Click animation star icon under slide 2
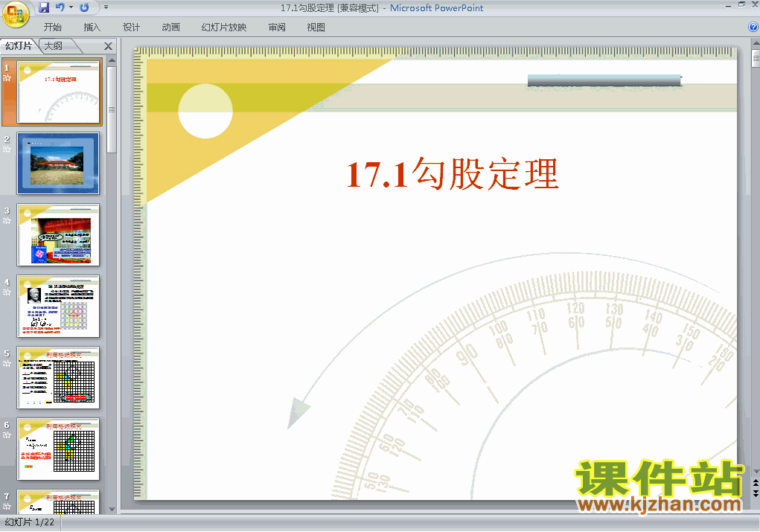 coord(7,150)
